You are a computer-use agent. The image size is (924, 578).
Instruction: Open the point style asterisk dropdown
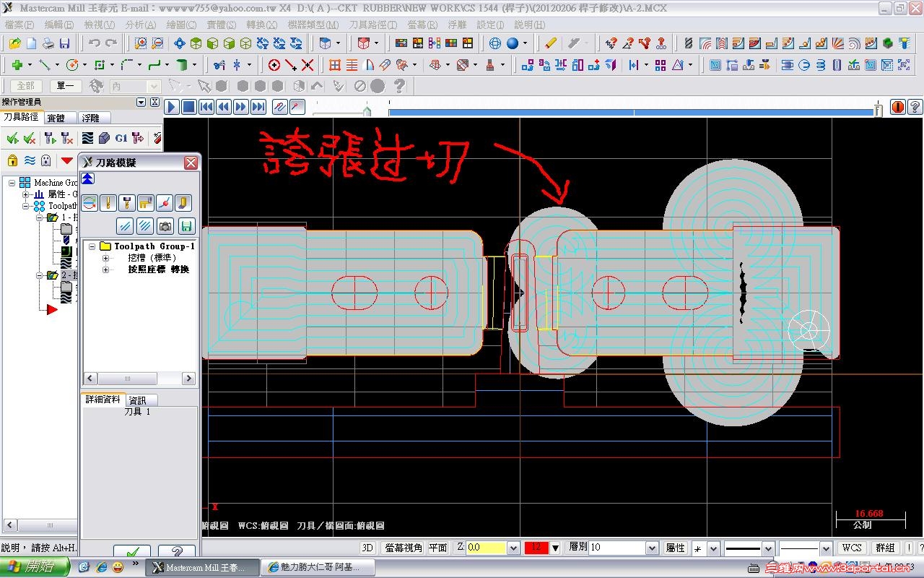[713, 548]
